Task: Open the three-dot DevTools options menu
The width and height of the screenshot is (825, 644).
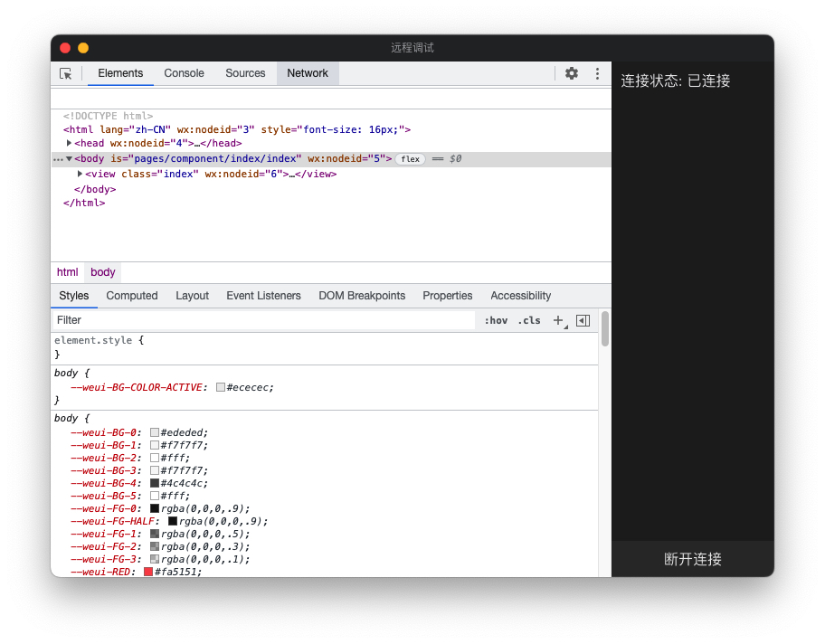Action: [597, 73]
